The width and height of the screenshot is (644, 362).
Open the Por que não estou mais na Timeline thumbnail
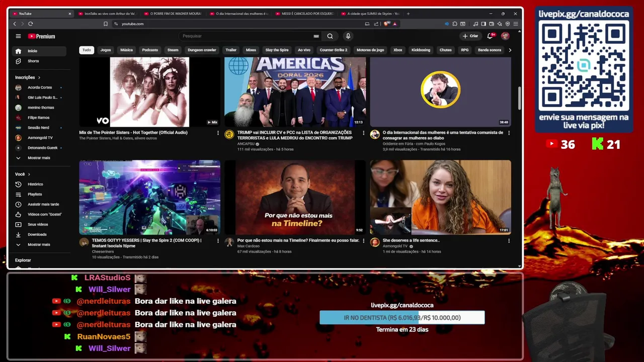pos(295,198)
